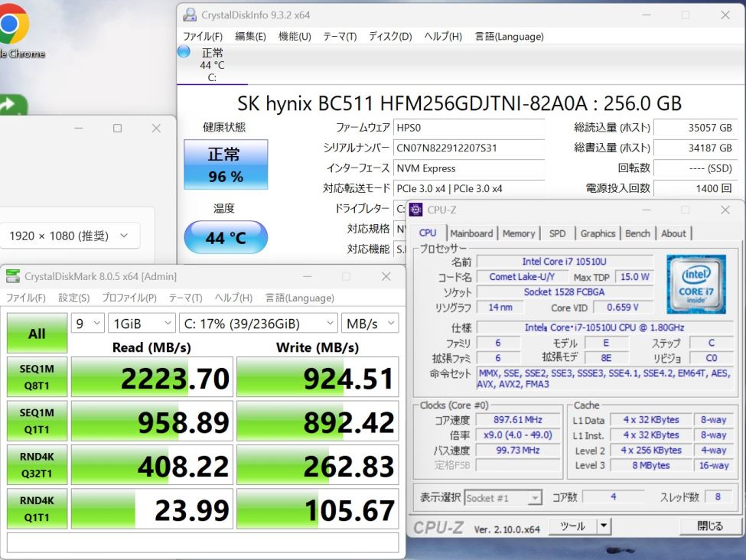Click the core speed 897.61 MHz value
This screenshot has height=560, width=746.
(518, 420)
